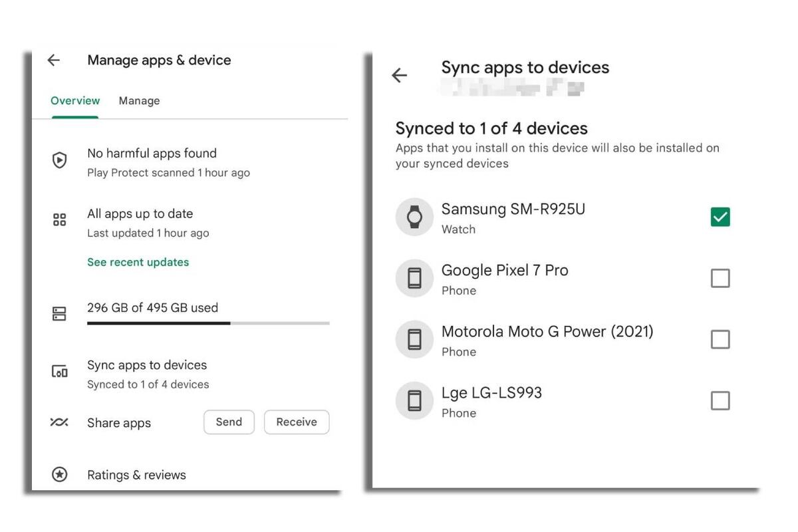The height and width of the screenshot is (532, 798).
Task: Tap the storage icon beside 296 GB used
Action: click(x=60, y=314)
